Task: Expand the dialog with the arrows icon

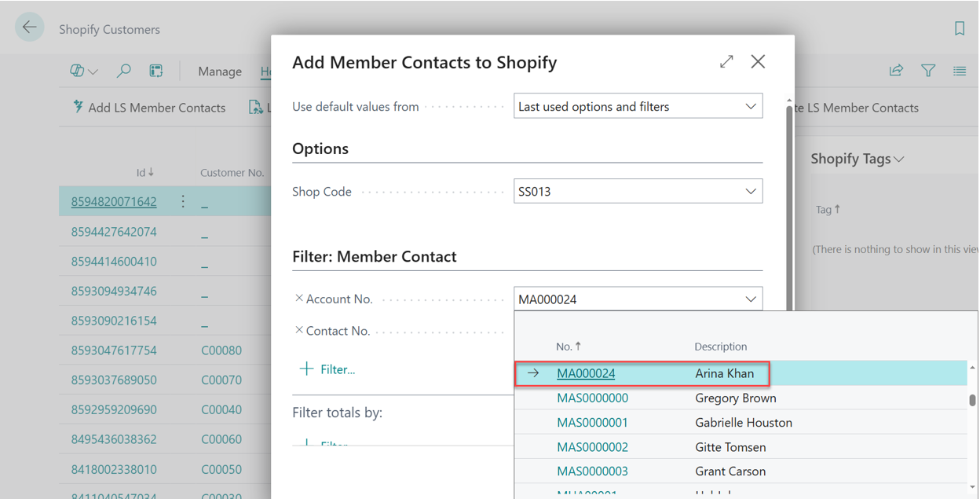Action: point(726,61)
